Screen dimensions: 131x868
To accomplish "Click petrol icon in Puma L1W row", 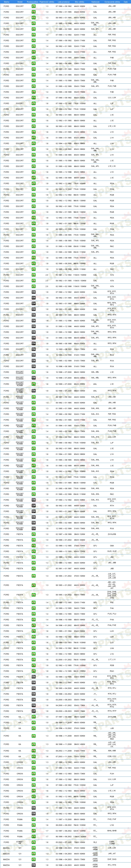I will 34,825.
